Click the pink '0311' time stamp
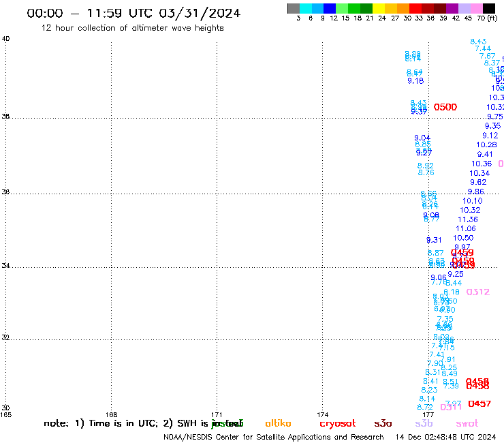 [451, 408]
